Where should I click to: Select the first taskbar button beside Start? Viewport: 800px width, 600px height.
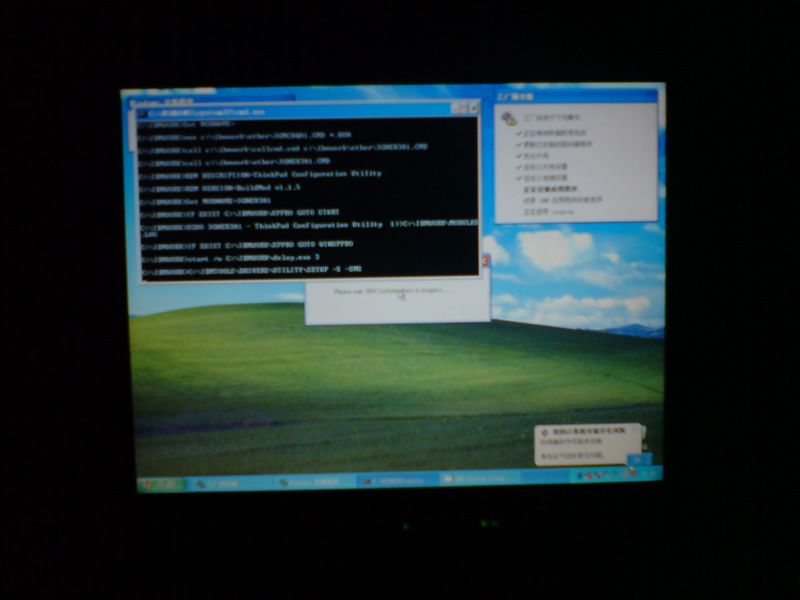[x=232, y=483]
